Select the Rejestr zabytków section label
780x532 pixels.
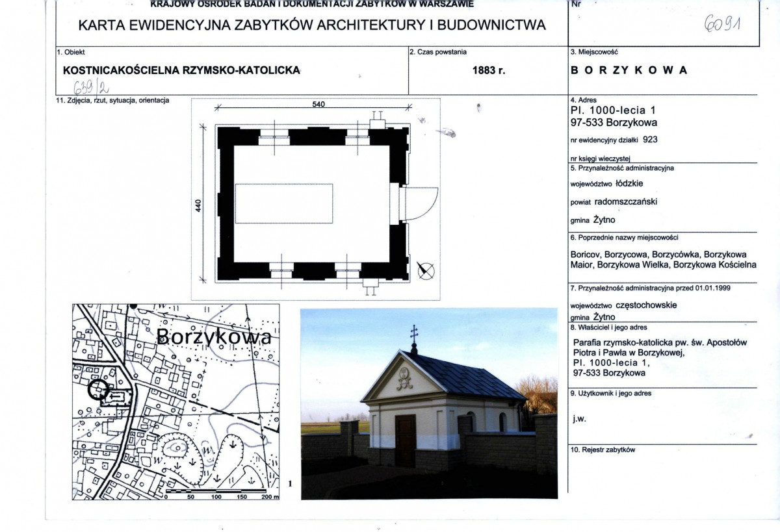pos(603,450)
